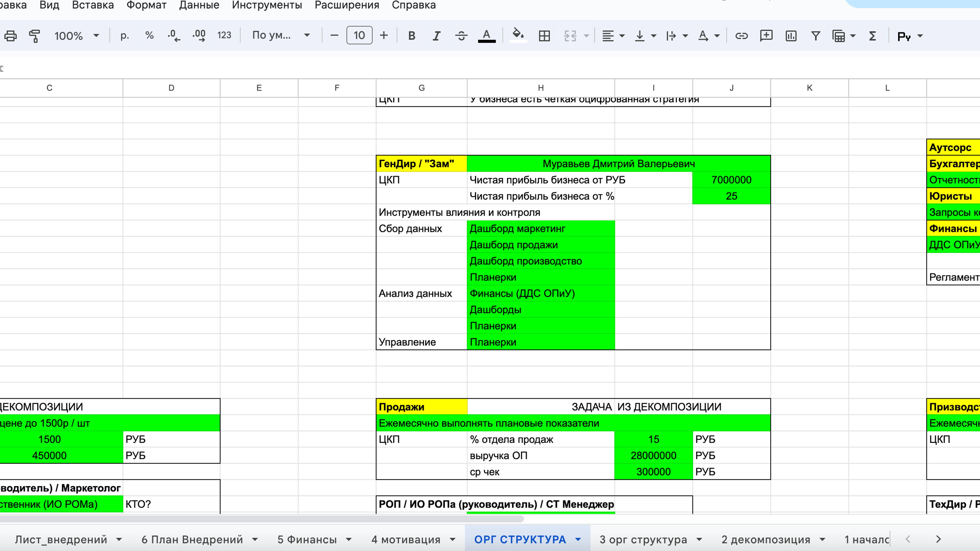
Task: Click the format as percent button
Action: tap(149, 36)
